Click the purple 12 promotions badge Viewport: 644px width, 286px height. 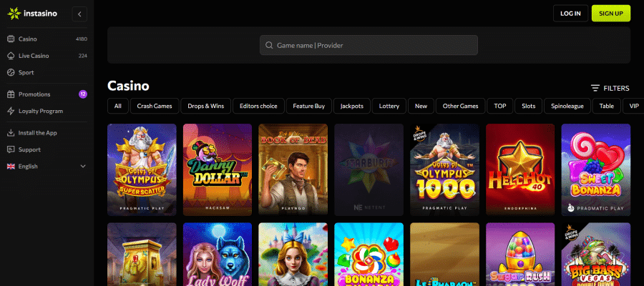(83, 94)
